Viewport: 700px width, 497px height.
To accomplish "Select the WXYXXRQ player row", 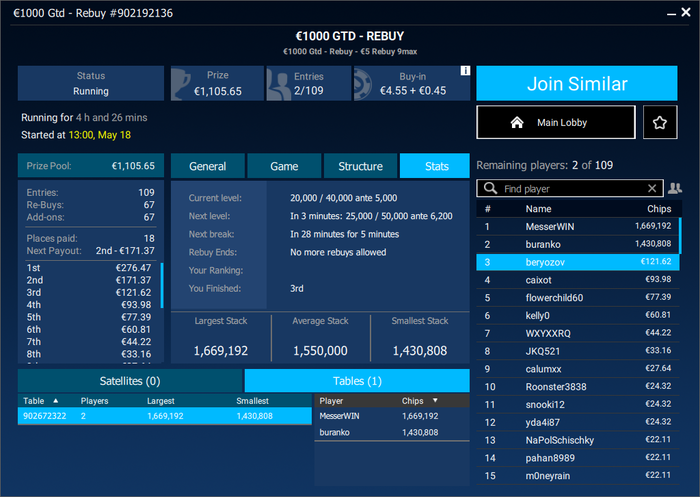I will point(578,334).
